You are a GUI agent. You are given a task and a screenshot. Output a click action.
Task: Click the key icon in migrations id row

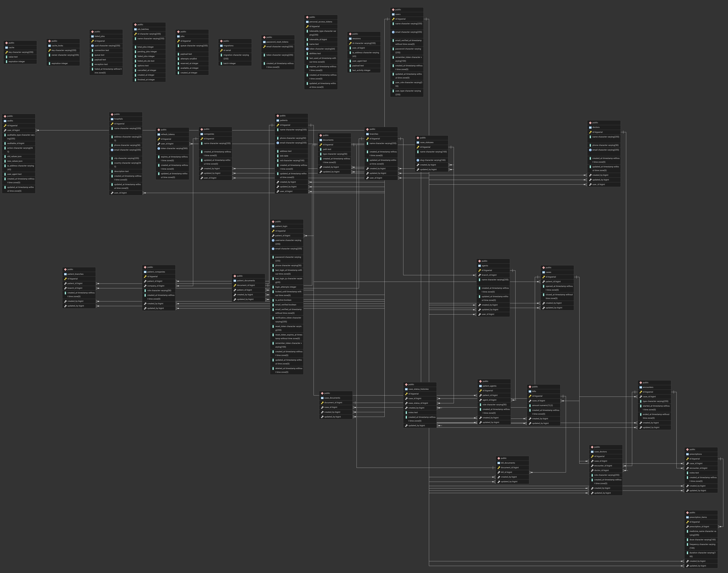click(x=221, y=50)
